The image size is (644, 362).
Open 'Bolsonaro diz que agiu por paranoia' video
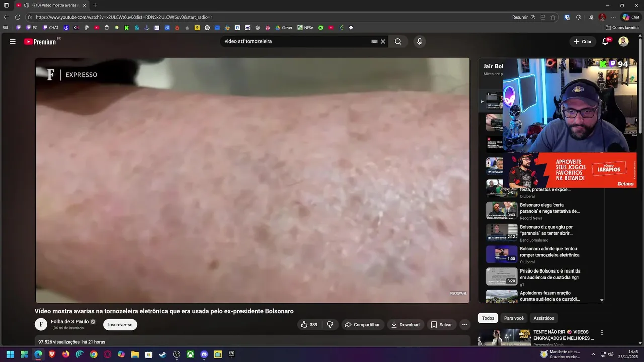(x=546, y=230)
